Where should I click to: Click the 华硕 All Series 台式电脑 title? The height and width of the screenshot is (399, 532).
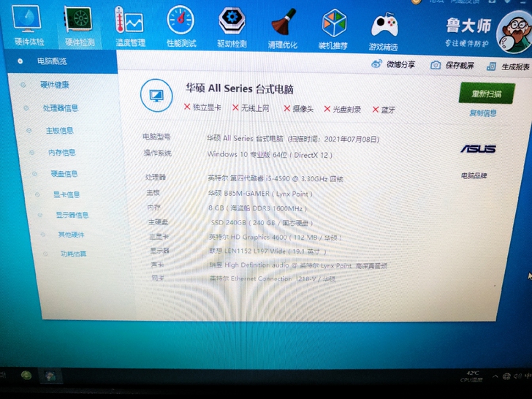click(x=240, y=89)
